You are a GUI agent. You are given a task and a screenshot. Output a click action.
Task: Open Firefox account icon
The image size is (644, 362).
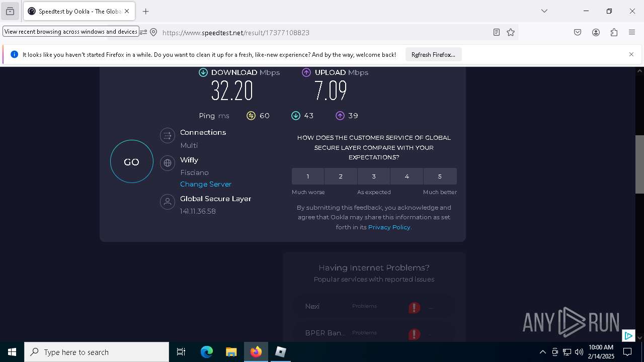click(596, 32)
